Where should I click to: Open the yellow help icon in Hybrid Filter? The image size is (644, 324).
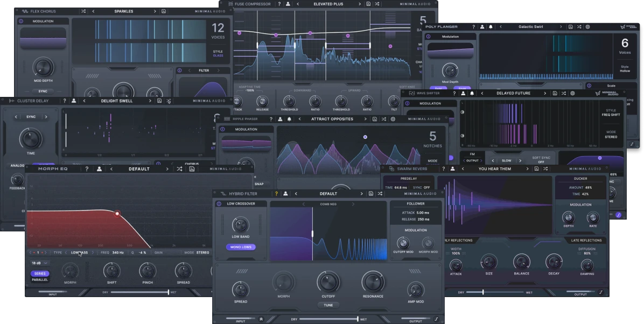(276, 193)
